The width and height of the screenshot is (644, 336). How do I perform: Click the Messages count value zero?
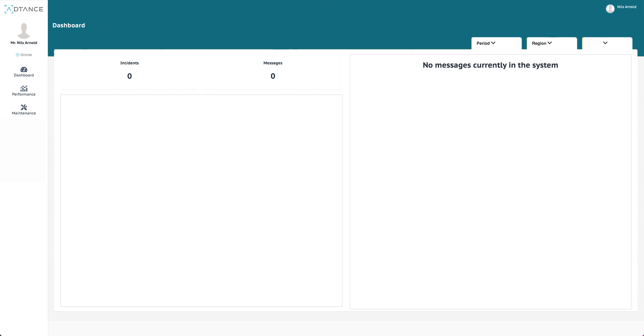273,76
